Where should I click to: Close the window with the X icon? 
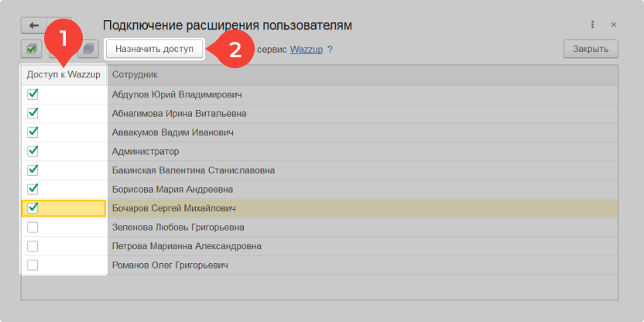[x=614, y=25]
